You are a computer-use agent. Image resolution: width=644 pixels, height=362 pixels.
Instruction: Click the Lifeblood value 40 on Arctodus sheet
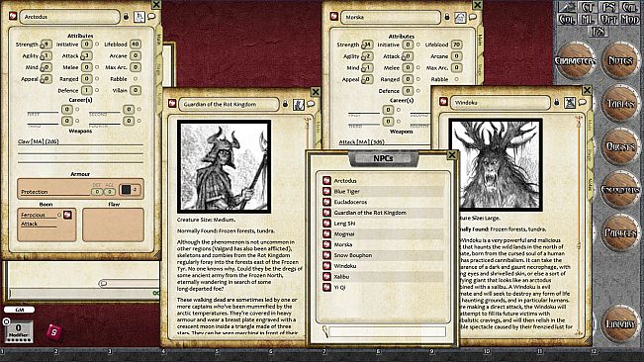(136, 44)
